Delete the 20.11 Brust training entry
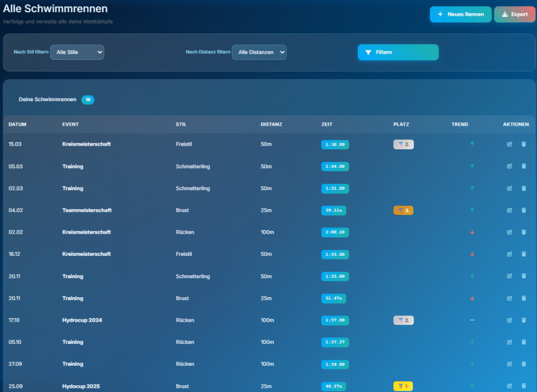The image size is (537, 392). 523,298
